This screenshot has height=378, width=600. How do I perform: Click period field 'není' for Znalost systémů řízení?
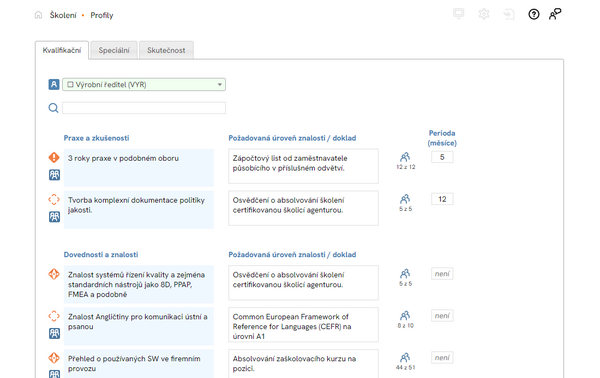click(442, 274)
